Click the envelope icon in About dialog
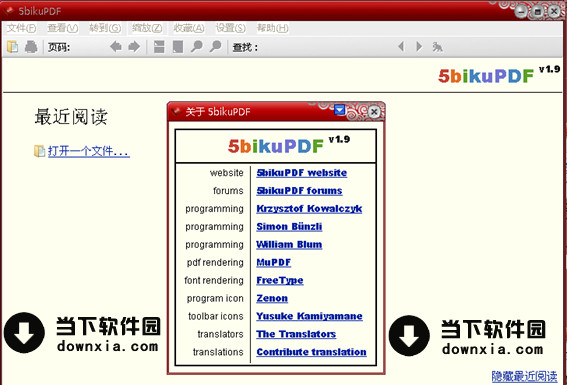Viewport: 567px width, 385px height. 340,110
